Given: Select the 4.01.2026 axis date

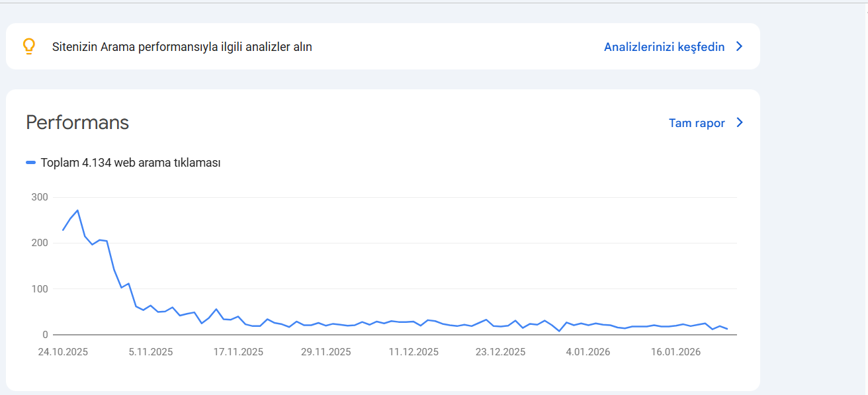Looking at the screenshot, I should (x=588, y=352).
